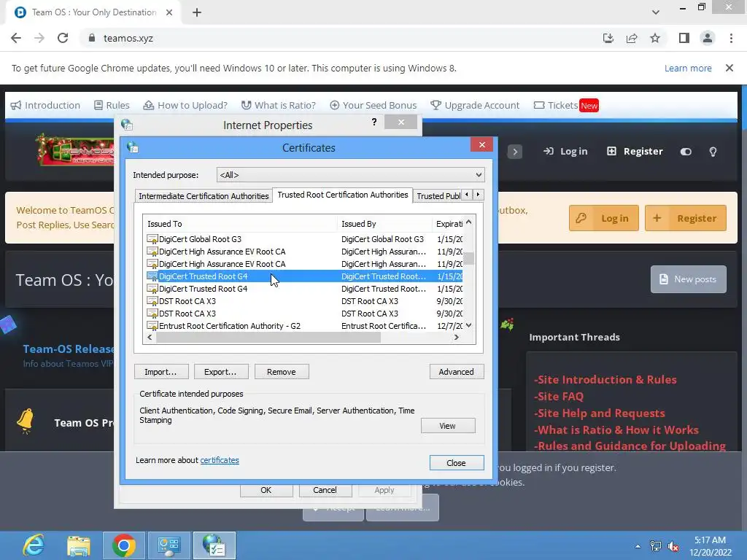Select Trusted Root Certification Authorities tab

click(x=343, y=195)
